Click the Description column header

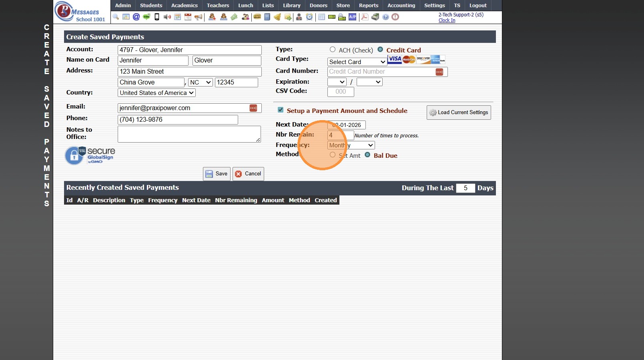coord(109,200)
